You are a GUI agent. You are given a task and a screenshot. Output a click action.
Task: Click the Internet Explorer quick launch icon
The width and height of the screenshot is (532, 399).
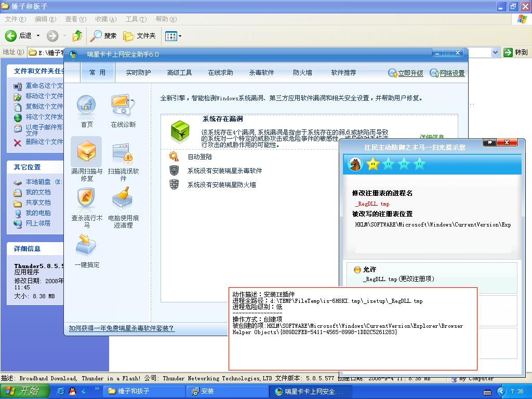click(x=61, y=391)
